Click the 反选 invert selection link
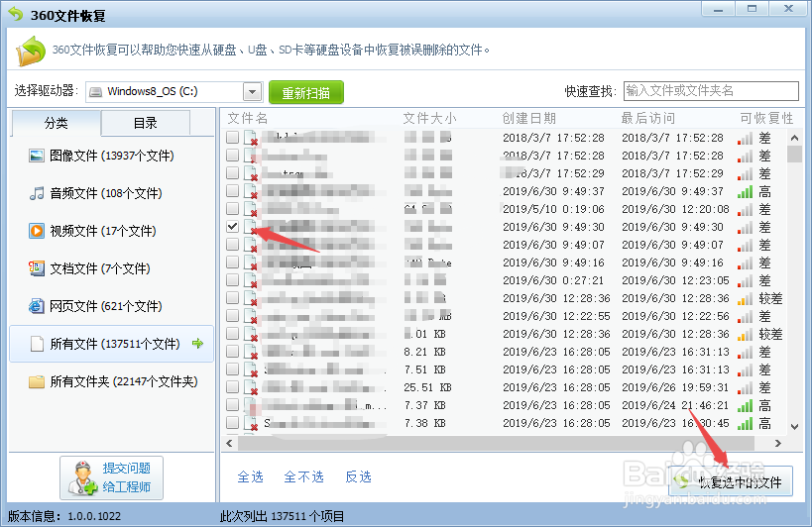Screen dimensions: 812x527 358,476
